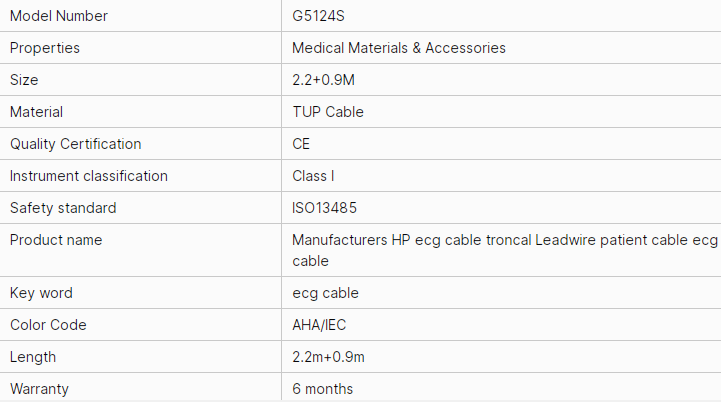Select Medical Materials & Accessories text

399,48
